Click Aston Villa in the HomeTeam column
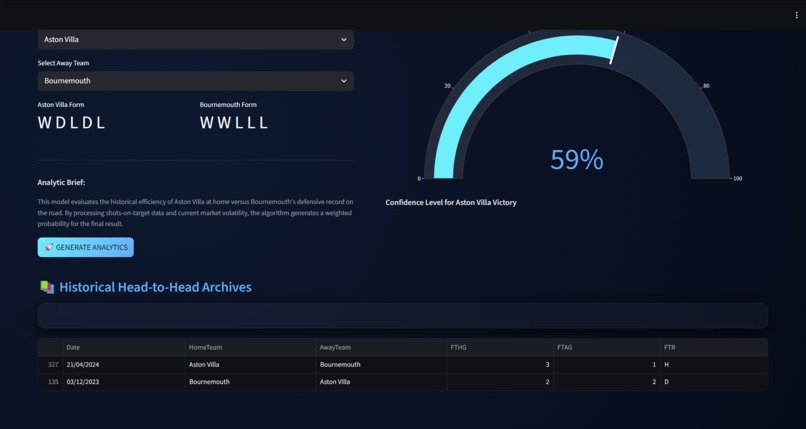 click(x=250, y=365)
